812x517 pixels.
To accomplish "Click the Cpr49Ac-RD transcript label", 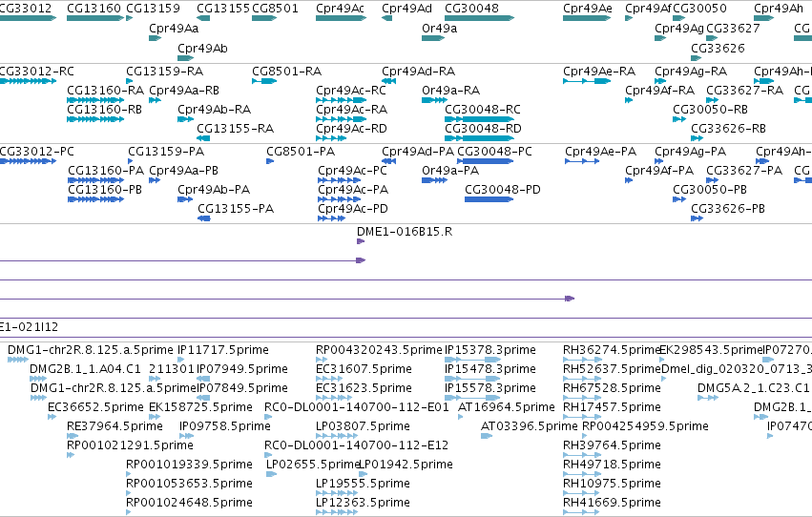I will click(x=351, y=129).
